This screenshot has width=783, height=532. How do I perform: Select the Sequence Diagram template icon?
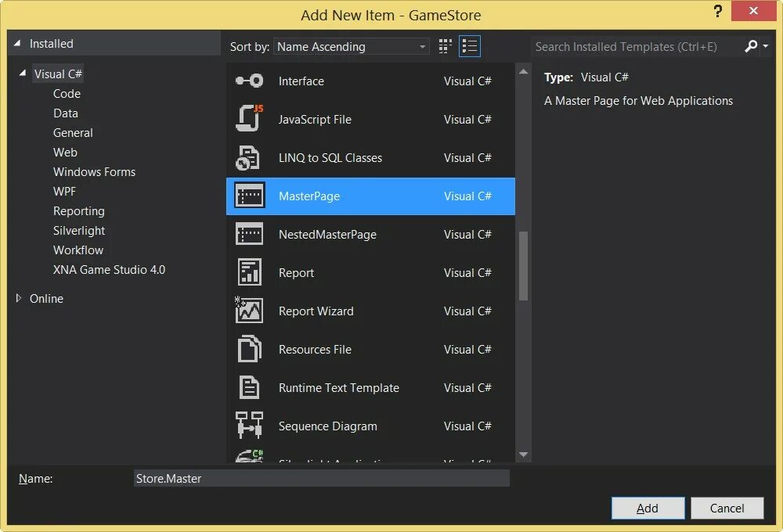[249, 426]
